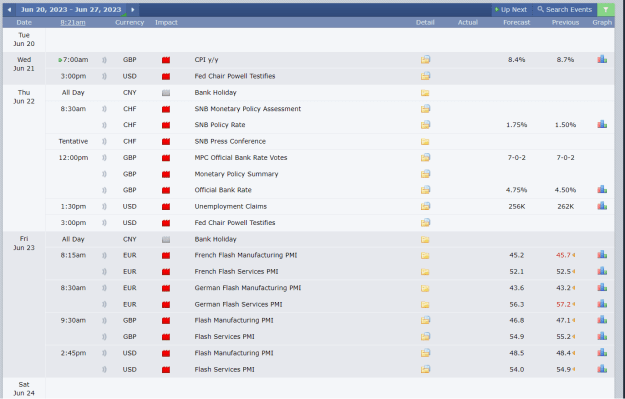Click Up Next button

[511, 10]
